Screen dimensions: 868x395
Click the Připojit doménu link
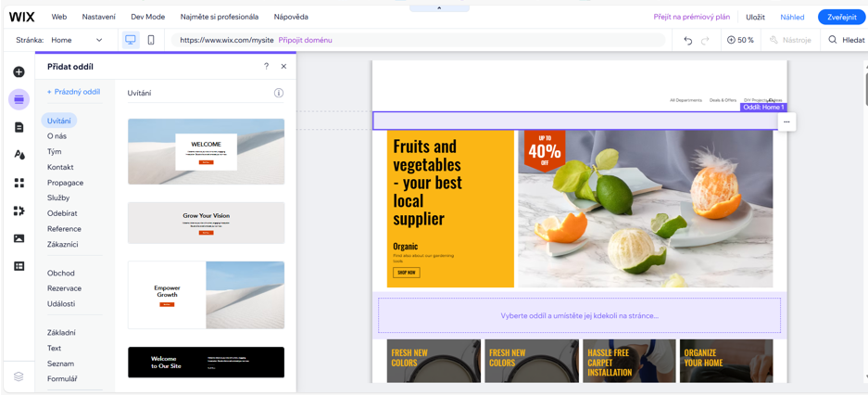tap(305, 41)
